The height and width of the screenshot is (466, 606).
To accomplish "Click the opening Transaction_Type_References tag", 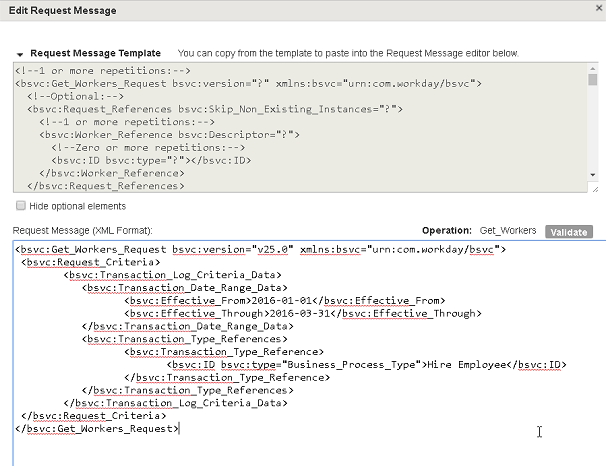I will [x=185, y=339].
